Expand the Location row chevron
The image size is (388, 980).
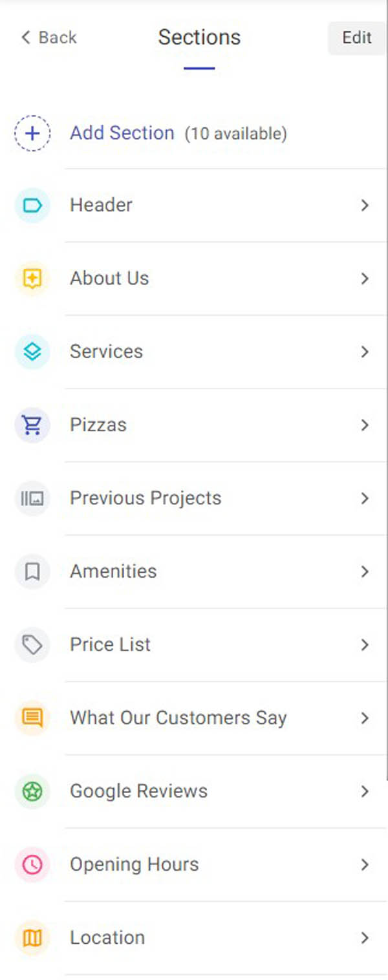[x=365, y=938]
